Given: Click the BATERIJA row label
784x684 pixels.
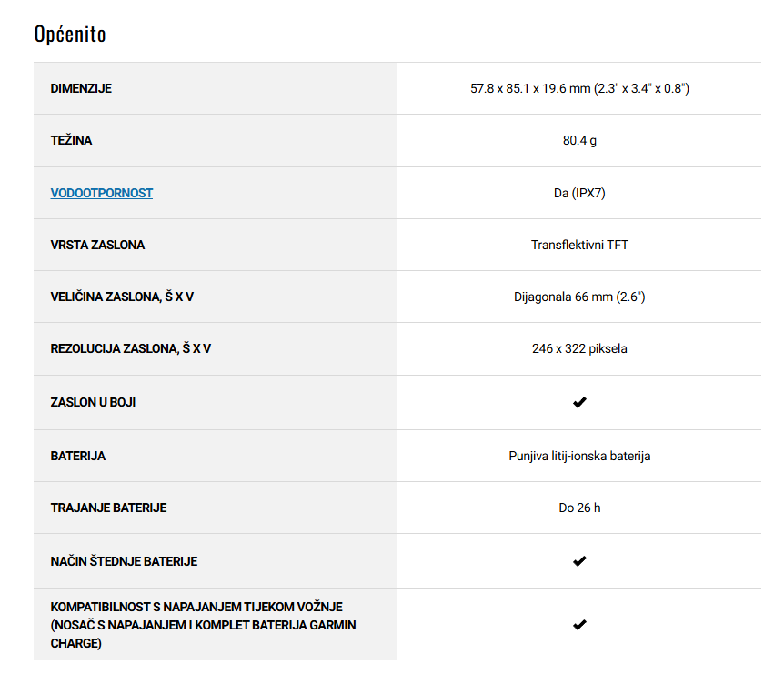Looking at the screenshot, I should click(78, 456).
